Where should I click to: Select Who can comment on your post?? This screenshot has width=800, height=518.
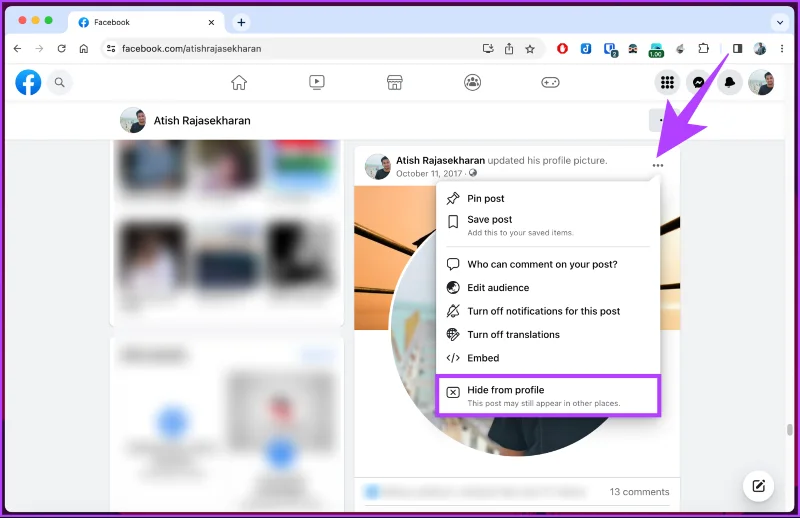(548, 264)
